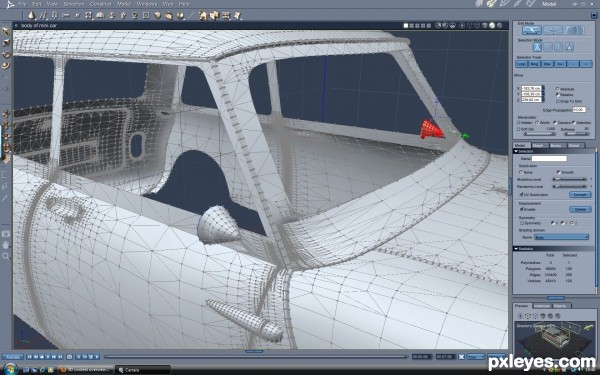Select Relative move mode
600x375 pixels.
click(558, 95)
